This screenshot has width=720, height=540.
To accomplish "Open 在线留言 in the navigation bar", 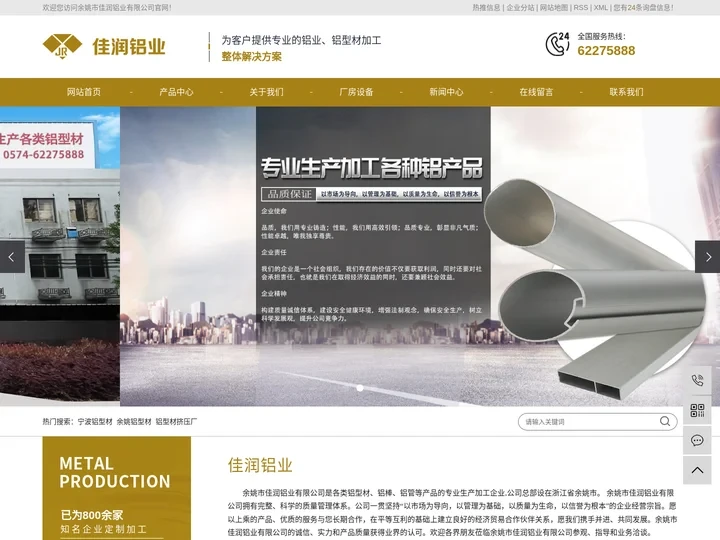I will pos(536,92).
